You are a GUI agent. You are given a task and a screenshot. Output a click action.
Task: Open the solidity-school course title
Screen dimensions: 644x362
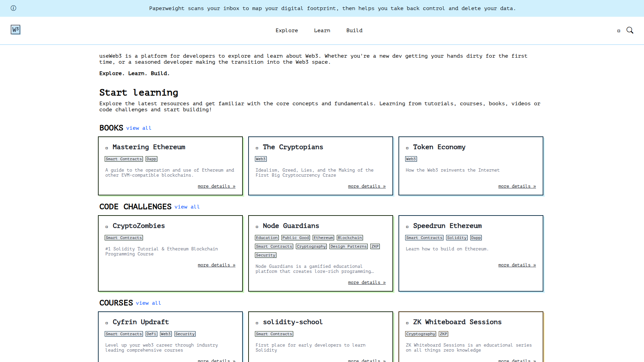pyautogui.click(x=292, y=322)
